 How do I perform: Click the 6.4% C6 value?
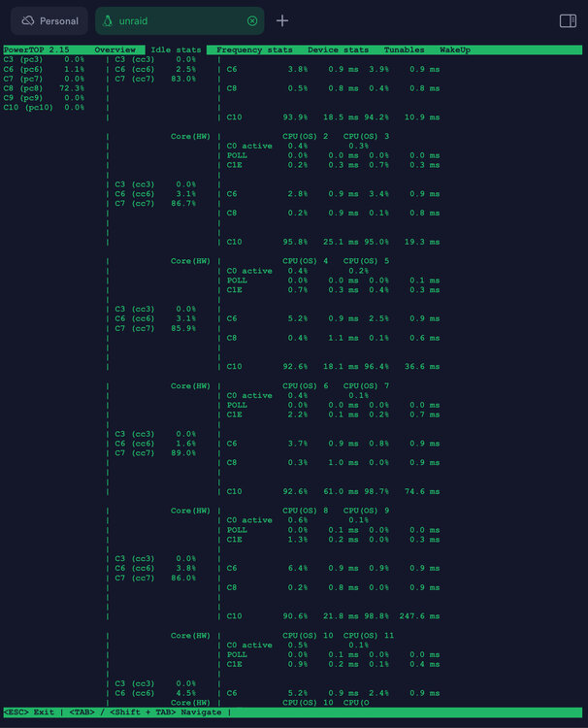point(298,568)
